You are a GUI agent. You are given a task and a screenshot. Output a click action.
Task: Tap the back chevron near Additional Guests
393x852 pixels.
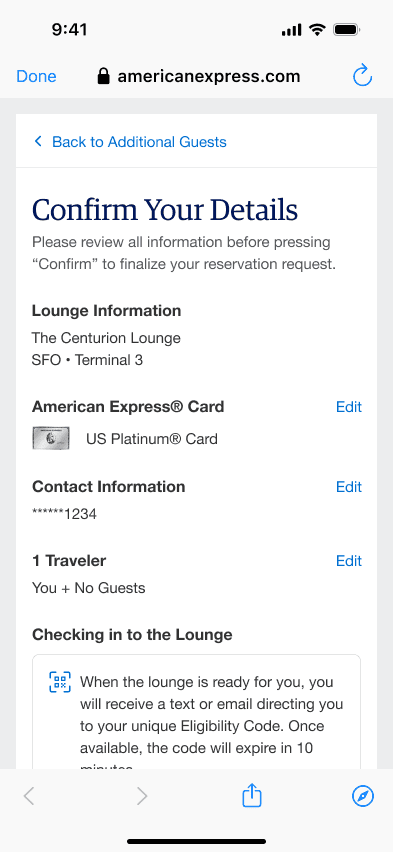point(38,141)
